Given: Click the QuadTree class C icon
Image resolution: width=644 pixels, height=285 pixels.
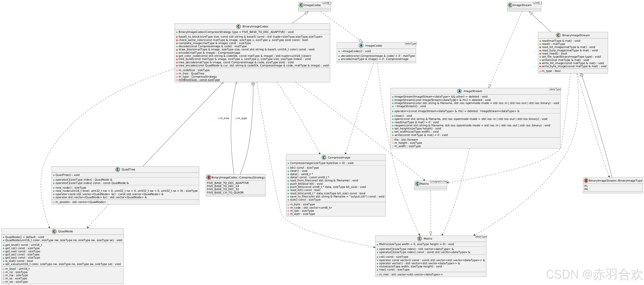Looking at the screenshot, I should [x=118, y=170].
